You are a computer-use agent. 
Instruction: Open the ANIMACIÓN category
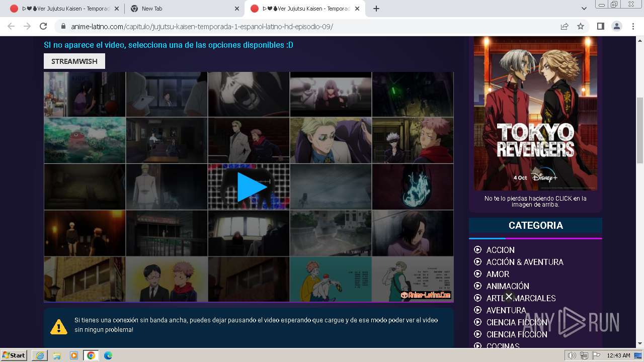pyautogui.click(x=508, y=286)
